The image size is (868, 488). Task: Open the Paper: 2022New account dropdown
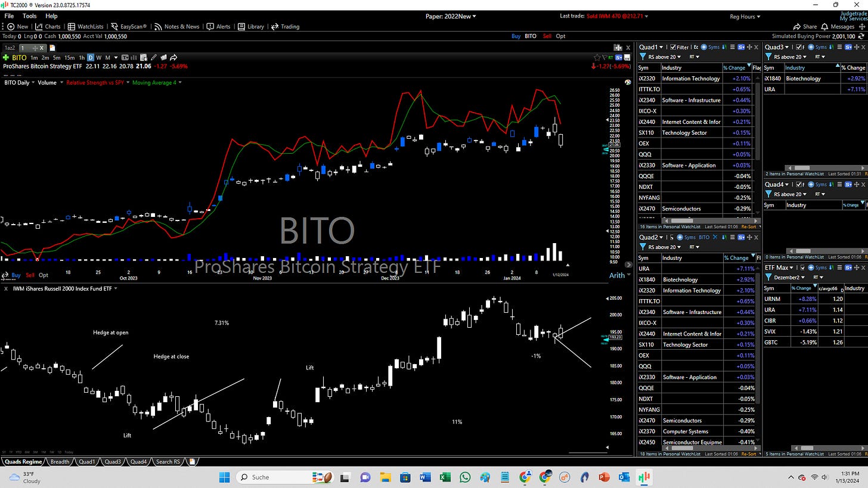click(x=451, y=16)
